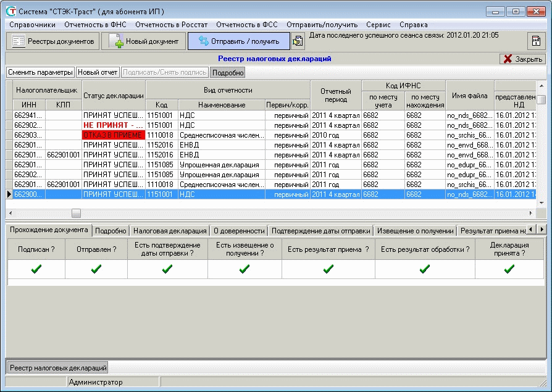Open Налоговая декларация tab
The height and width of the screenshot is (392, 552).
(x=170, y=231)
